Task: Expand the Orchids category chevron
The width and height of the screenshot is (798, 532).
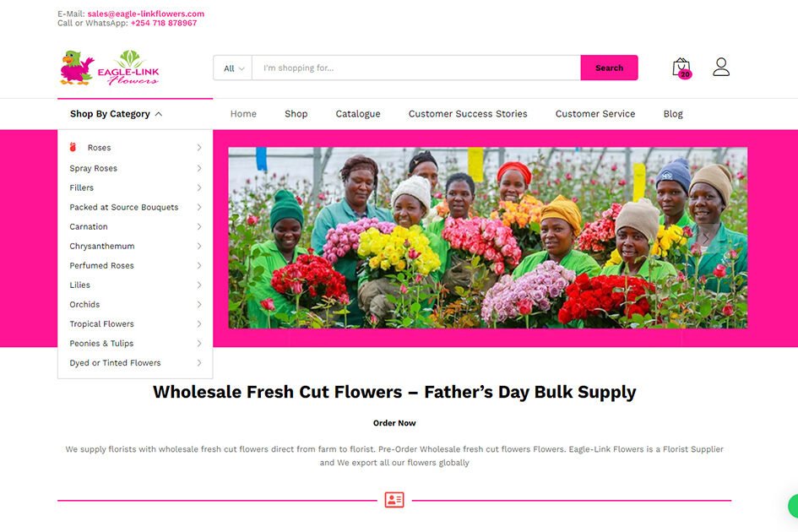Action: pyautogui.click(x=199, y=305)
